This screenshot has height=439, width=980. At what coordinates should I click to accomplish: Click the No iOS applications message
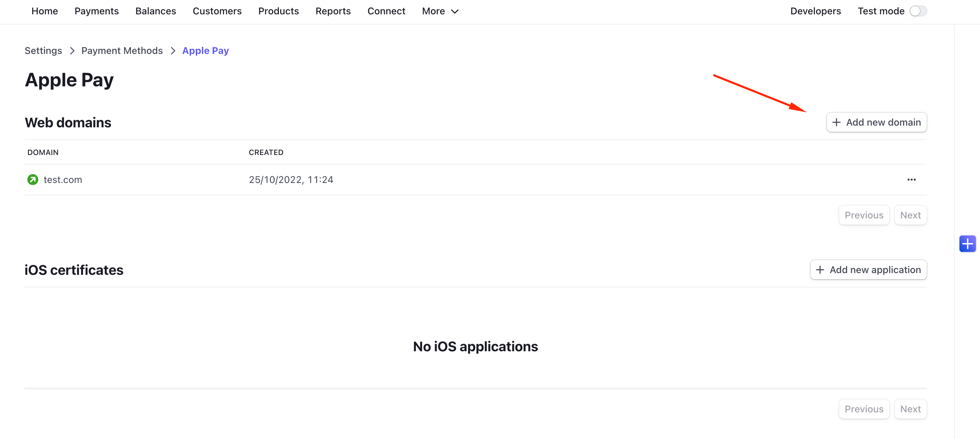[x=476, y=346]
